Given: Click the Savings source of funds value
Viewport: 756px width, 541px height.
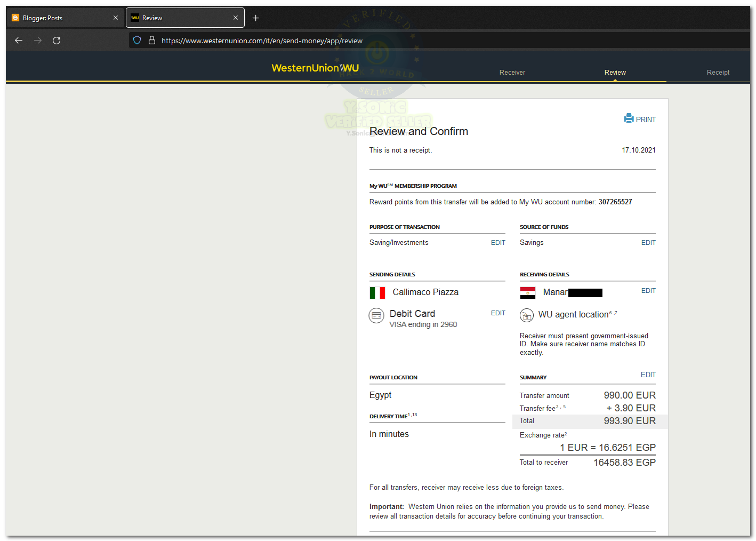Looking at the screenshot, I should pyautogui.click(x=532, y=243).
